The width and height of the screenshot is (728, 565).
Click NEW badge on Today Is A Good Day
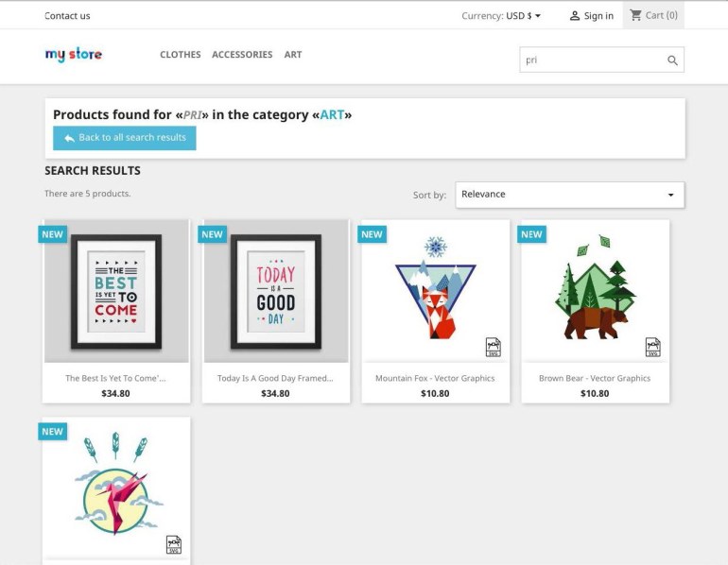212,234
